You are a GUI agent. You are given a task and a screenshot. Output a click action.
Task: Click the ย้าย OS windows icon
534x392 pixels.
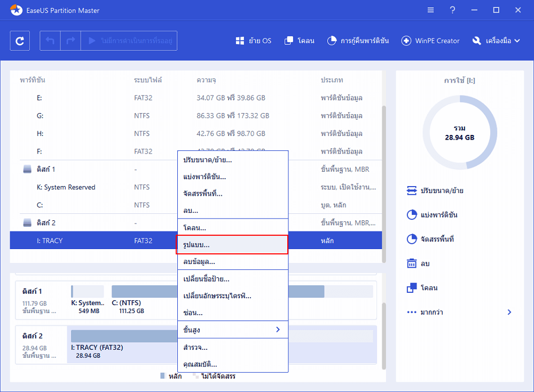click(x=240, y=41)
